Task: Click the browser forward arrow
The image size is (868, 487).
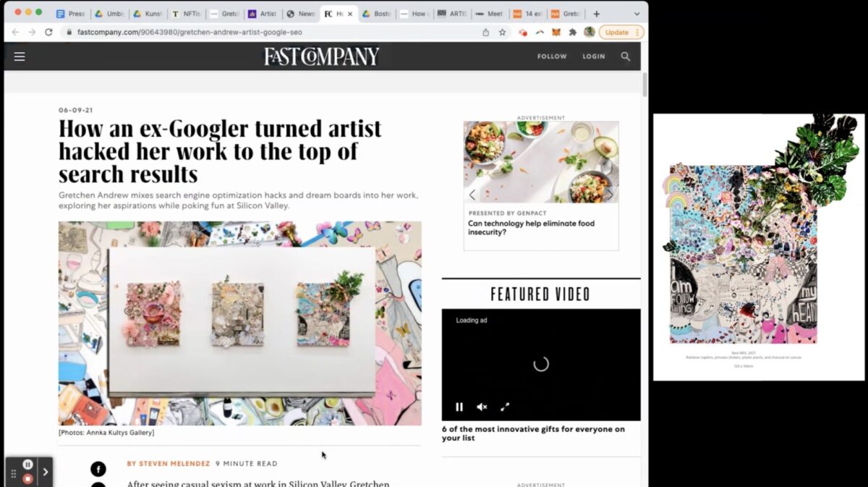Action: [32, 33]
